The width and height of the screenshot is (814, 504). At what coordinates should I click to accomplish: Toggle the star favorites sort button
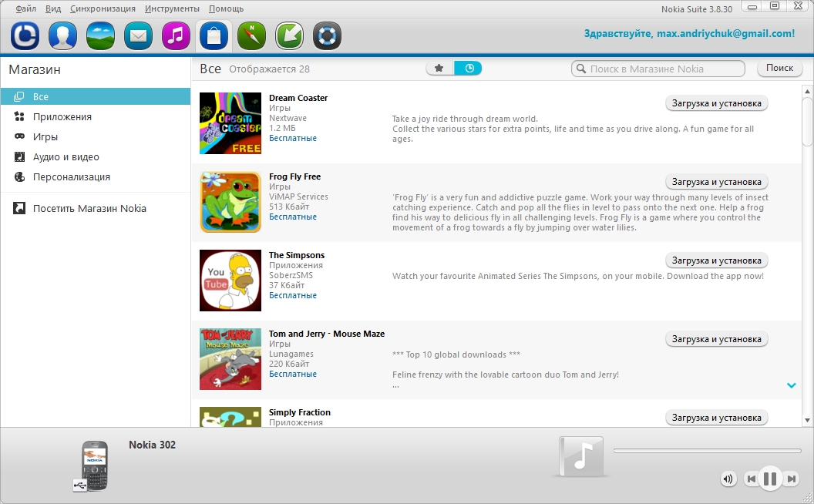439,68
